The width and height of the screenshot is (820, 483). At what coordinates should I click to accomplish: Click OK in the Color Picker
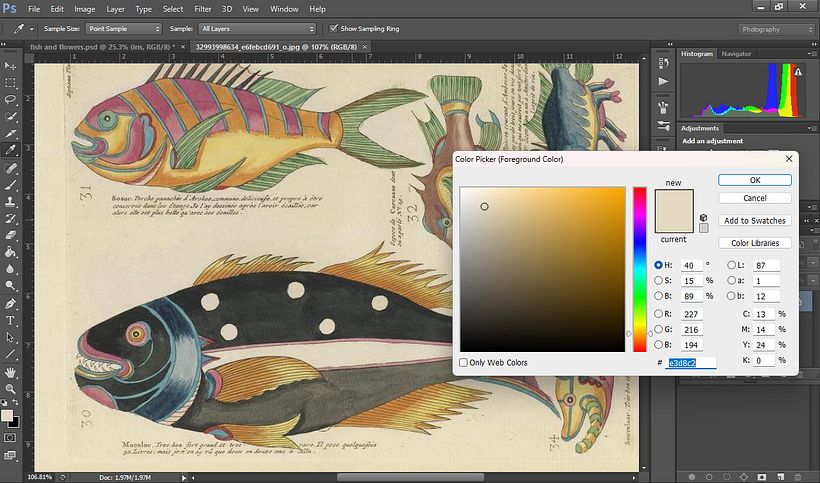pyautogui.click(x=754, y=180)
